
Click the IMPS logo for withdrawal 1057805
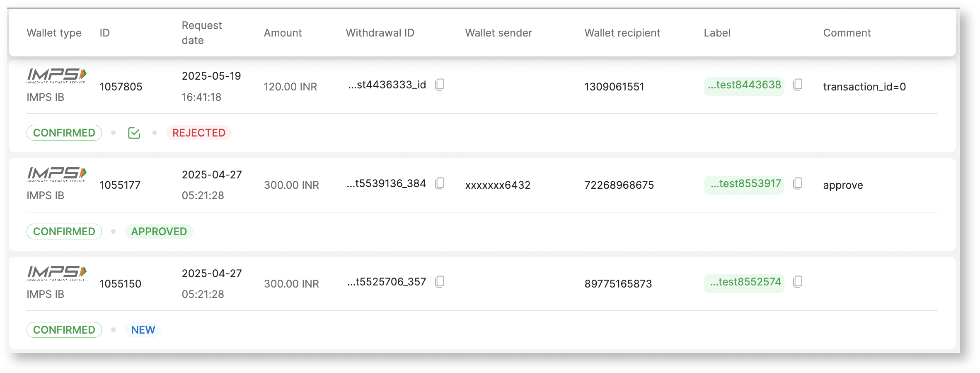click(56, 76)
